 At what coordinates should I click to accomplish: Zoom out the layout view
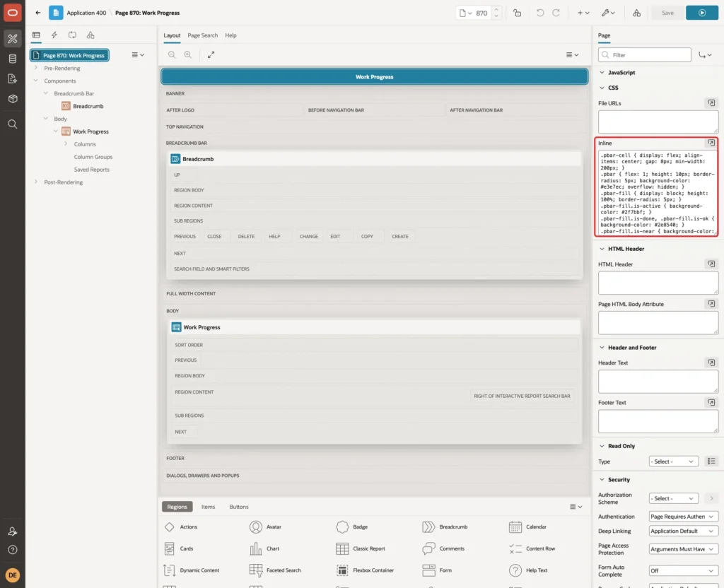[x=172, y=54]
